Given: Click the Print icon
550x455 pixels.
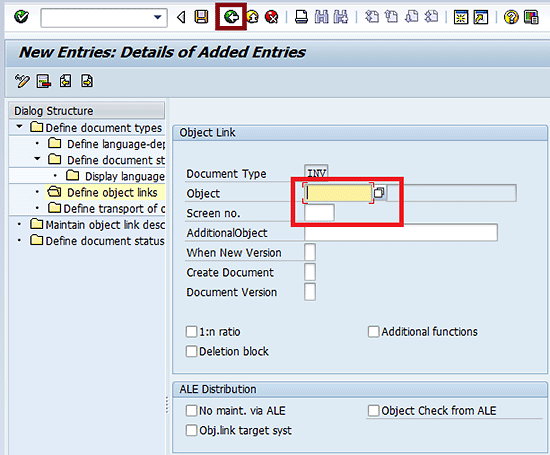Looking at the screenshot, I should coord(301,17).
